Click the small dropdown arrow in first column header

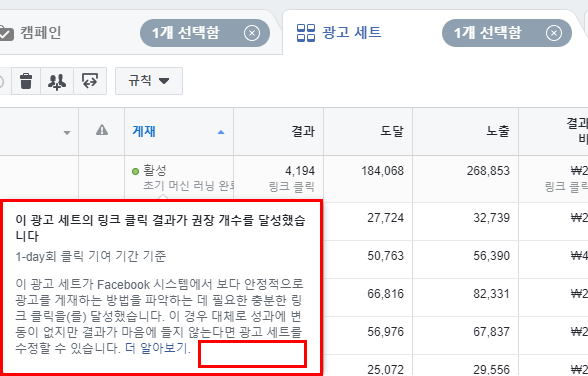[x=67, y=133]
